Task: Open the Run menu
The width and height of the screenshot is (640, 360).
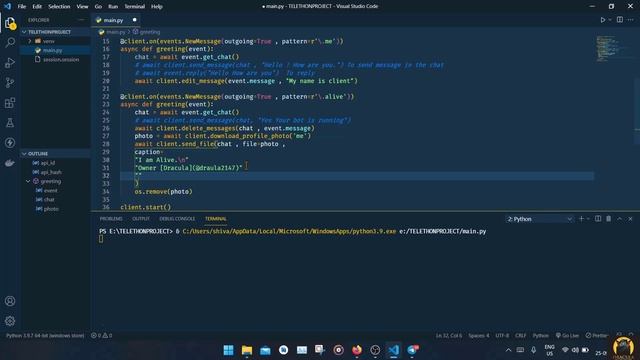Action: click(x=113, y=7)
